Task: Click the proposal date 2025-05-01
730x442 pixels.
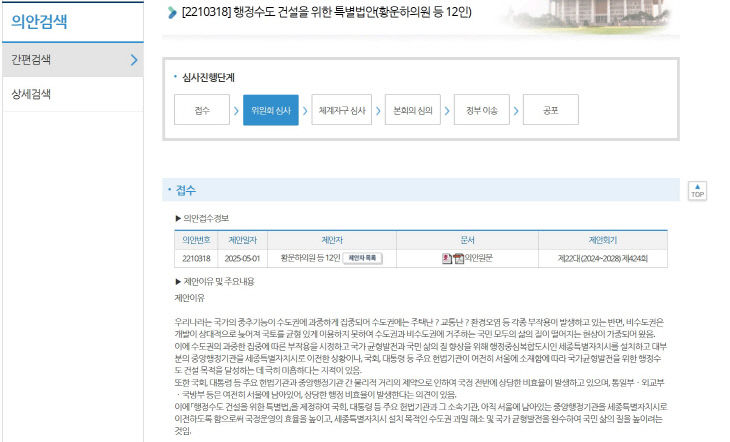Action: [242, 258]
